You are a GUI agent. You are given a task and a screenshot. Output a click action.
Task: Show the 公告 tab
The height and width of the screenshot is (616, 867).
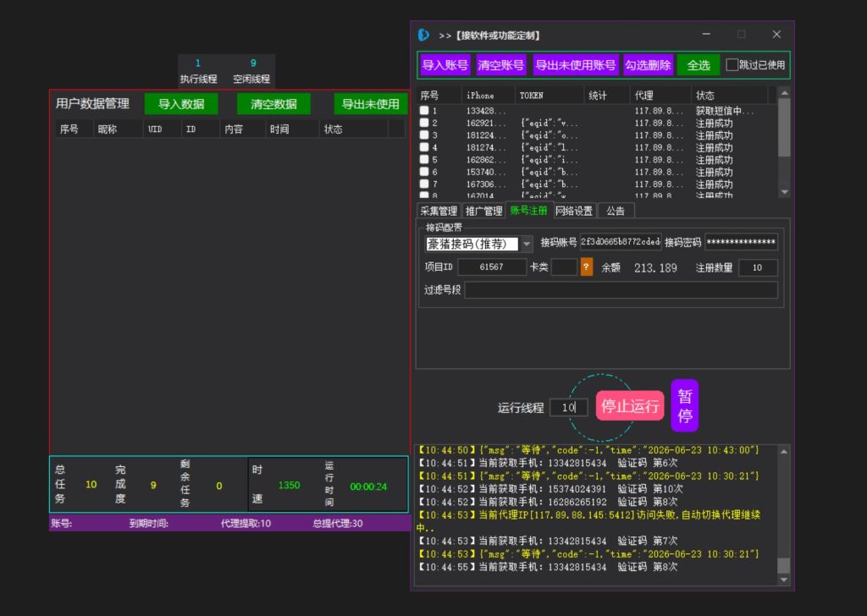pos(616,211)
